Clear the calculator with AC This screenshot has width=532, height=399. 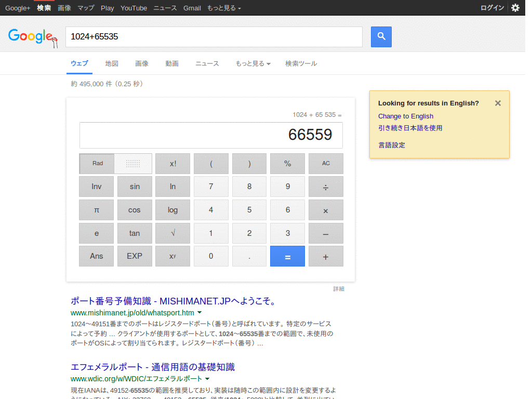[x=326, y=164]
